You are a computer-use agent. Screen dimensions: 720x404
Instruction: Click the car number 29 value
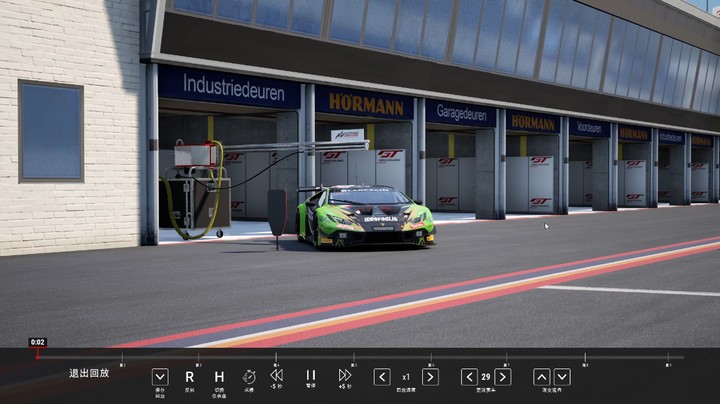[x=486, y=377]
